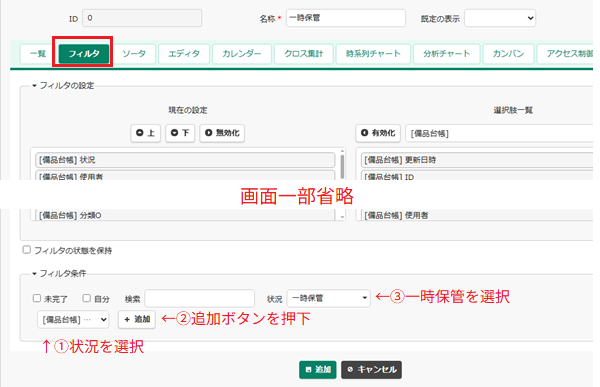The height and width of the screenshot is (387, 600).
Task: Move the selected filter up with 上 button
Action: pos(145,133)
